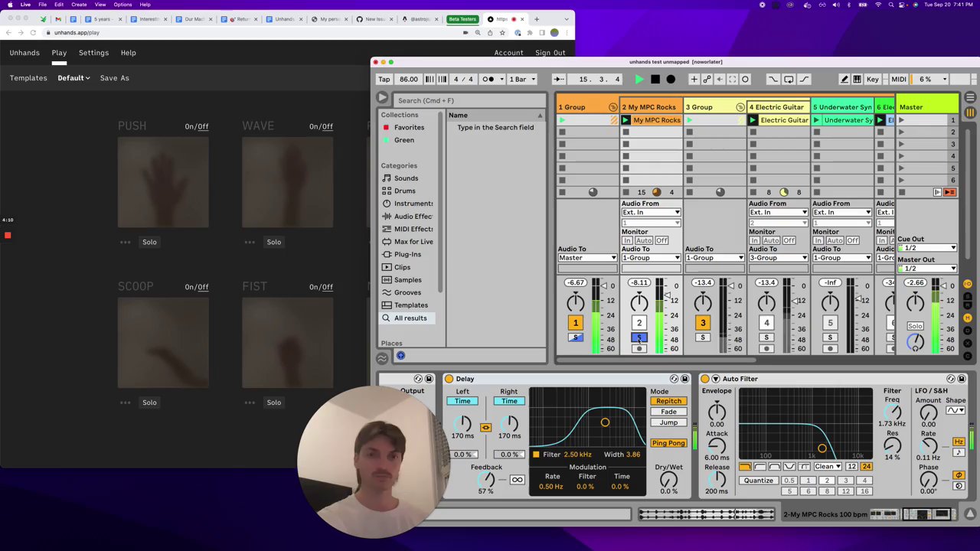Click the delay Feedback freeze infinity icon
Screen dimensions: 980x551
pos(517,480)
